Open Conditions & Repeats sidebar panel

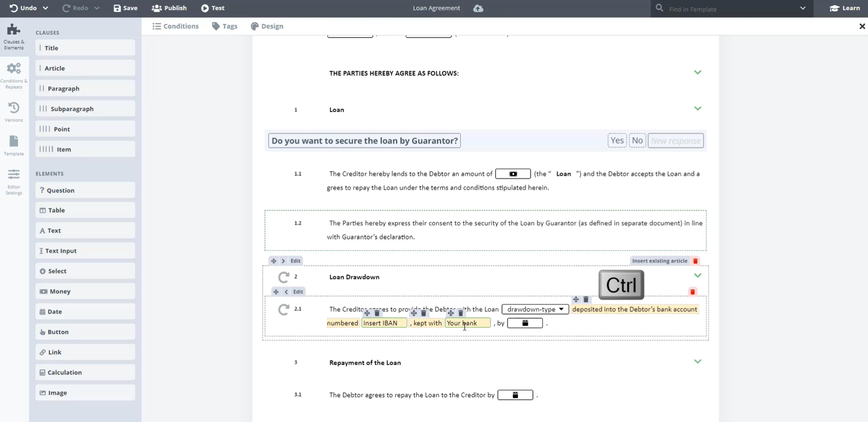pos(14,75)
